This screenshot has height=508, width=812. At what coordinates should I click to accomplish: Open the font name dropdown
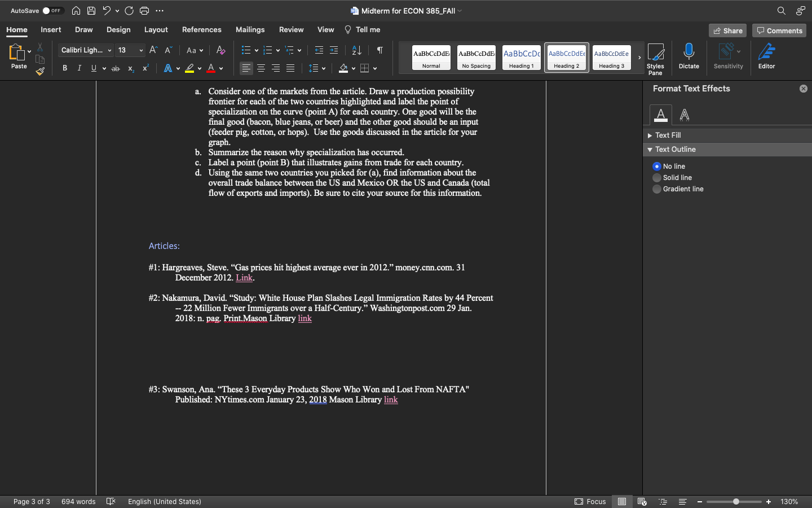click(109, 50)
